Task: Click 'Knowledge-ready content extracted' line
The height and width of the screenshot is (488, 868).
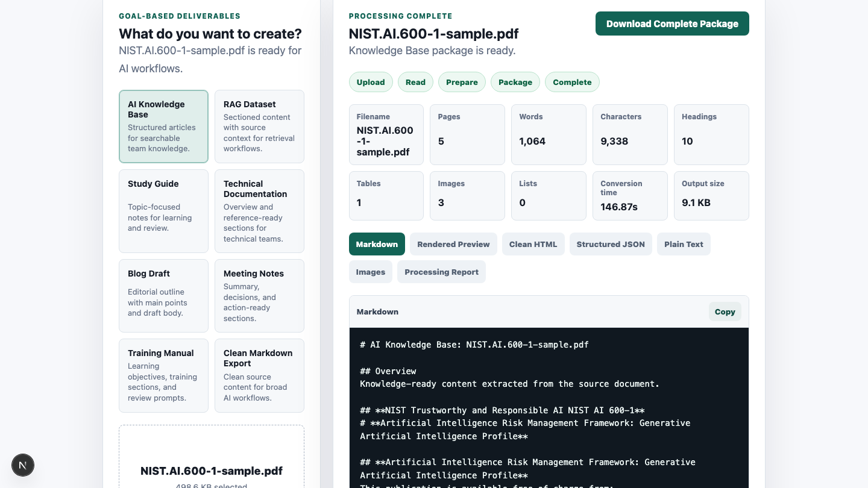Action: click(509, 384)
